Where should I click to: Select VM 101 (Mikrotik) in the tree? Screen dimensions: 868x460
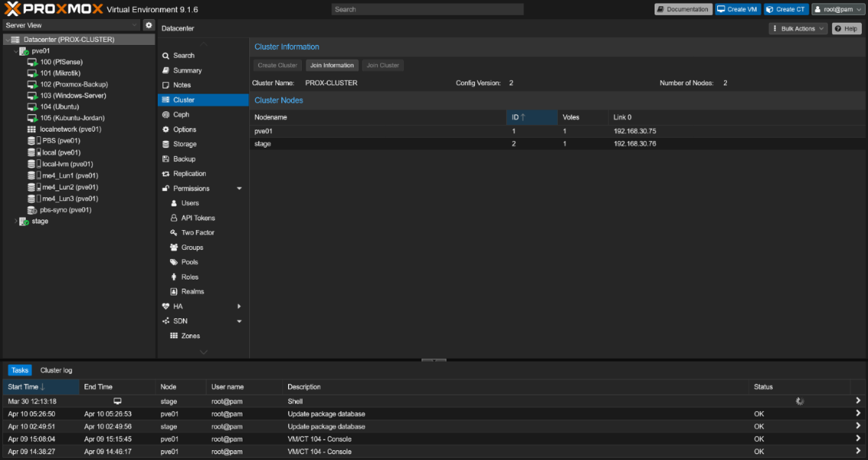[x=59, y=73]
